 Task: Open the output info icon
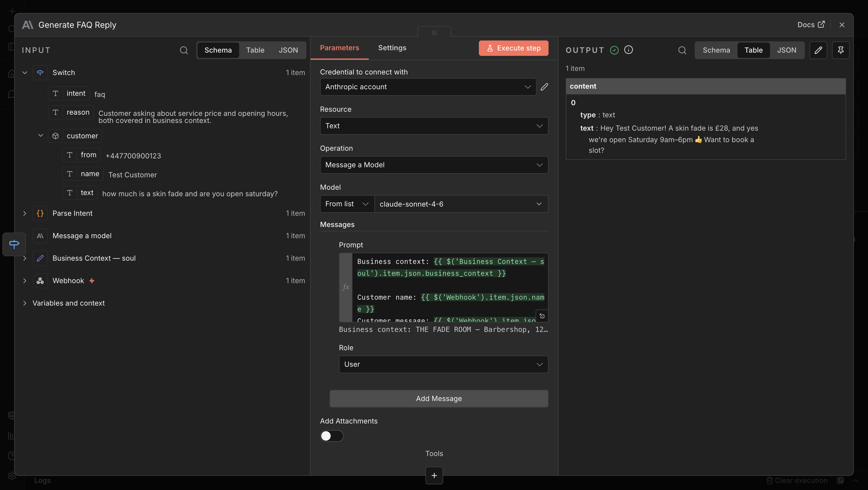point(629,50)
